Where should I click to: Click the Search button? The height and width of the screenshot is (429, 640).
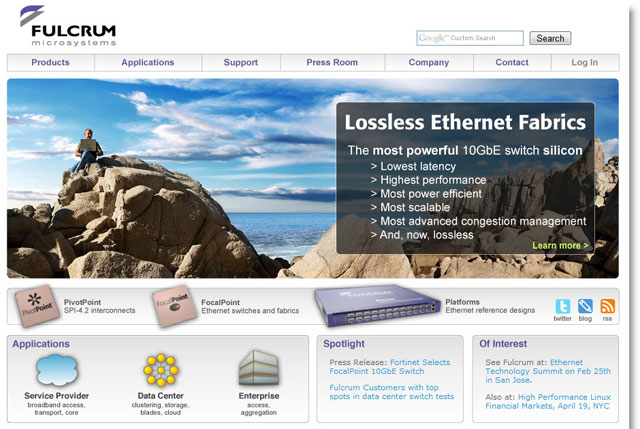click(x=550, y=38)
